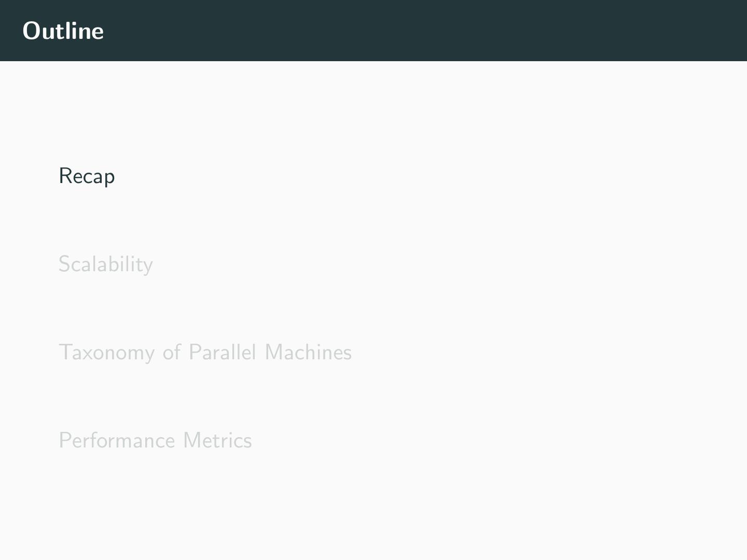Screen dimensions: 747x560
Task: Click the word Metrics in the outline
Action: (x=217, y=441)
